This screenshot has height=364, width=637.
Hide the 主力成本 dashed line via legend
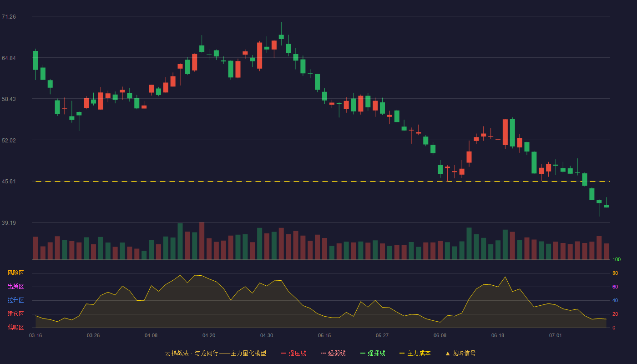pyautogui.click(x=415, y=353)
